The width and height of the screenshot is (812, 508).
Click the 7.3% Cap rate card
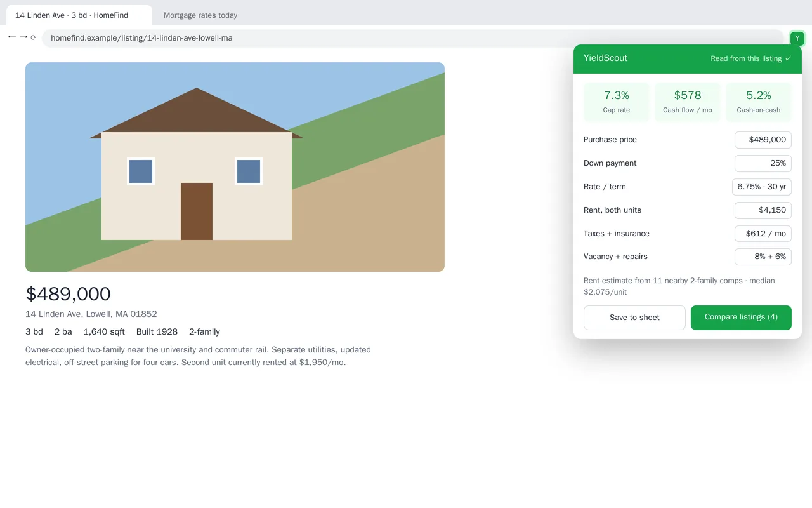[617, 102]
